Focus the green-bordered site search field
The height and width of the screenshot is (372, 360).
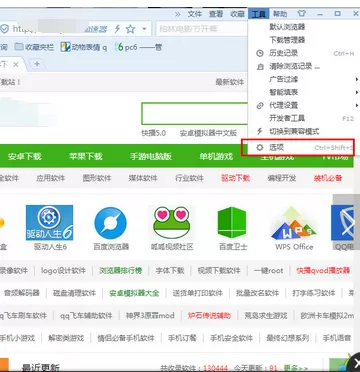click(194, 114)
